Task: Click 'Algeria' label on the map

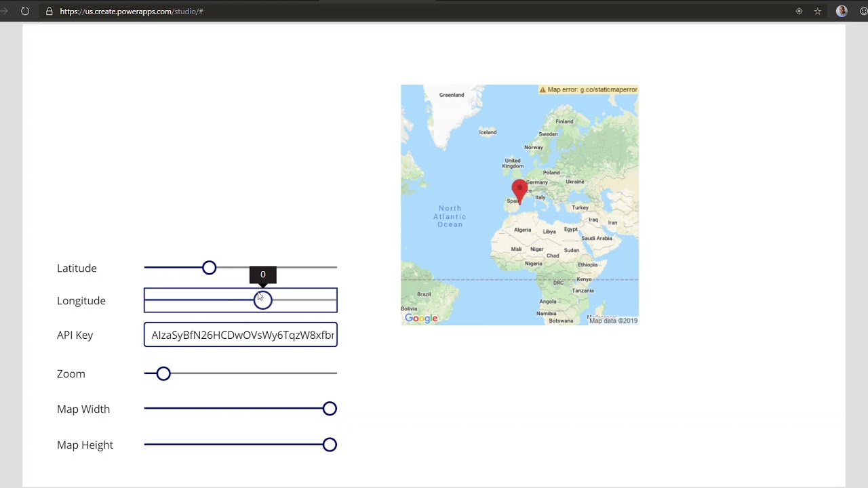Action: click(523, 230)
